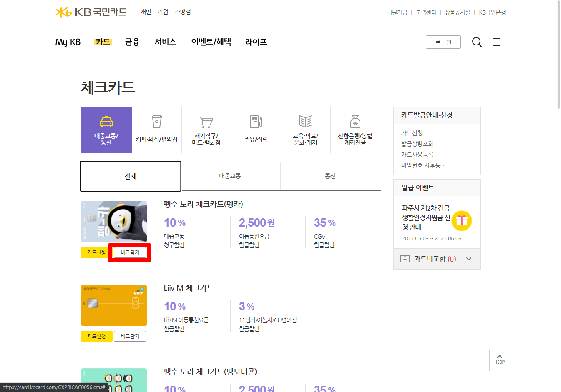
Task: Open the 펭수 노리 체크카드(펭카) title
Action: coord(204,204)
